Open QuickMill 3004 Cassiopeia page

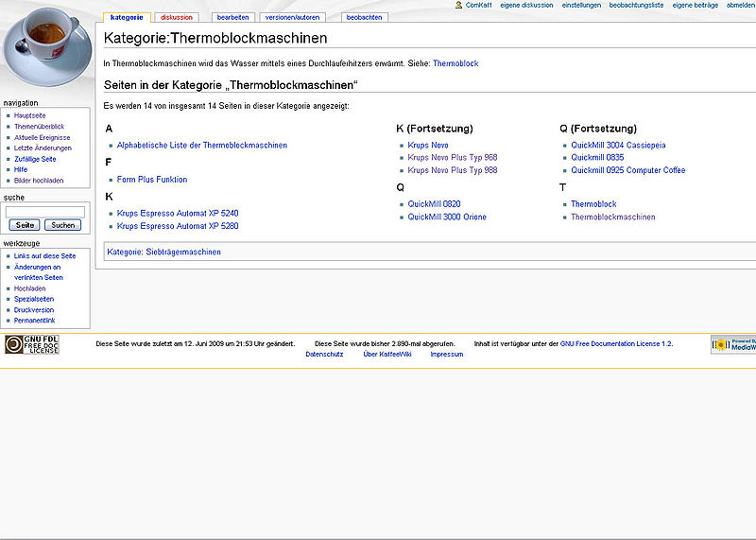click(618, 146)
